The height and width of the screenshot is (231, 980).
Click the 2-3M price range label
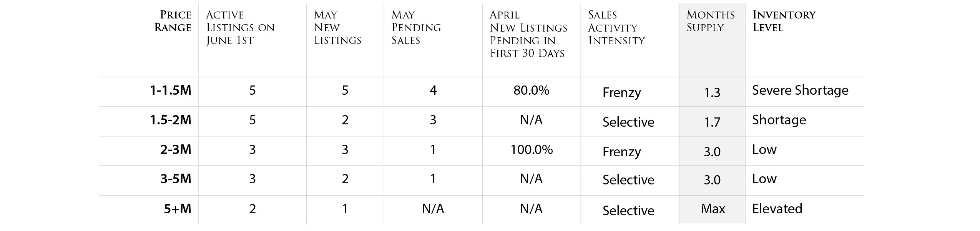click(x=176, y=149)
